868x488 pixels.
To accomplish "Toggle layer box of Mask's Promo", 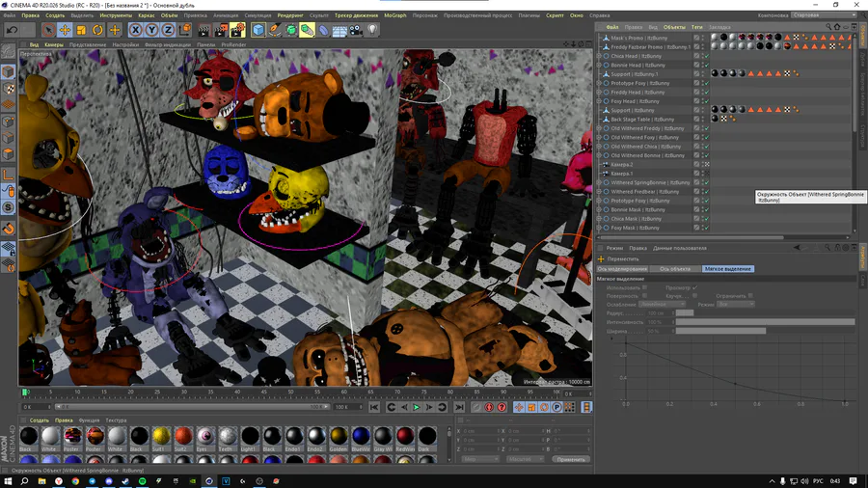I will [x=696, y=38].
